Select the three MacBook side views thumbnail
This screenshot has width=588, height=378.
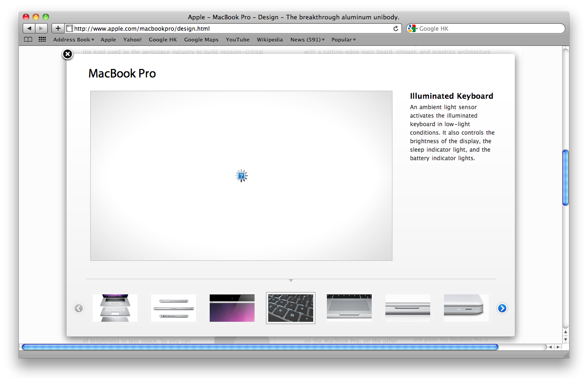[x=173, y=308]
